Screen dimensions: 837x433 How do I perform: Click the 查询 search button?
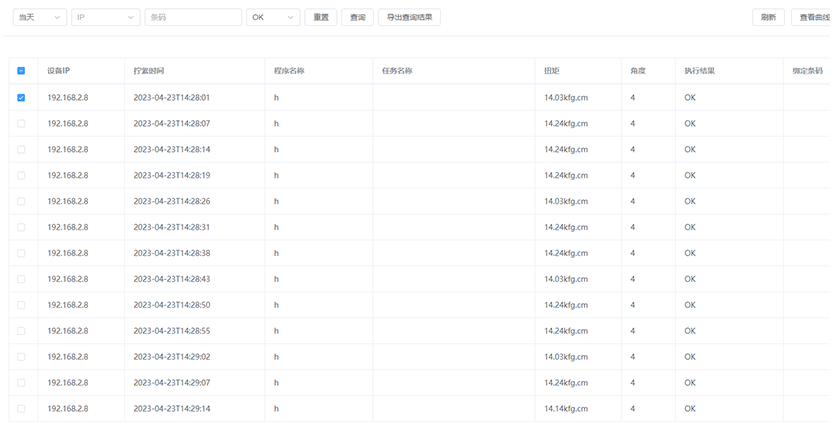pos(357,17)
